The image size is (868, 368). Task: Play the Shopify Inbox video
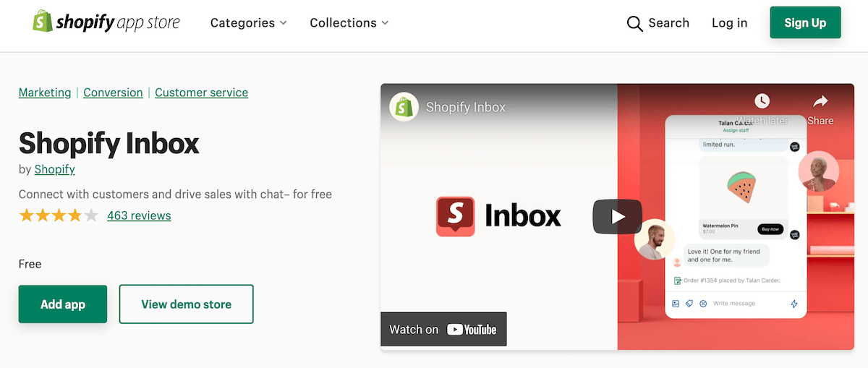[x=617, y=216]
